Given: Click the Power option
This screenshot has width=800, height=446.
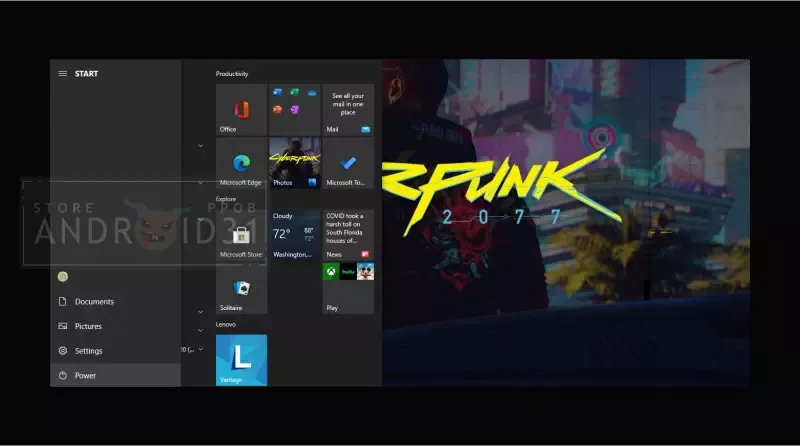Looking at the screenshot, I should pyautogui.click(x=115, y=375).
